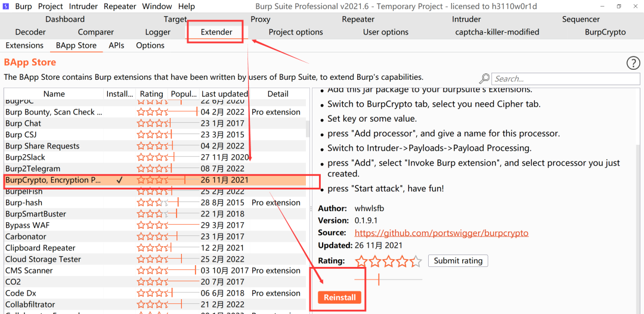
Task: Click the BApp search input field
Action: pyautogui.click(x=566, y=79)
